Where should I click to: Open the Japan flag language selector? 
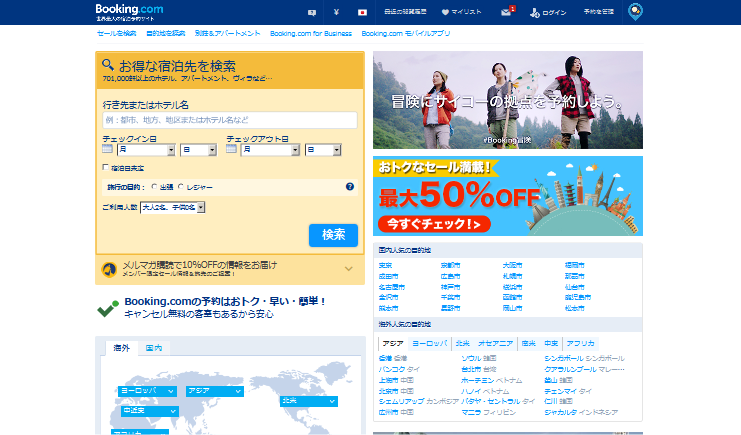(362, 12)
